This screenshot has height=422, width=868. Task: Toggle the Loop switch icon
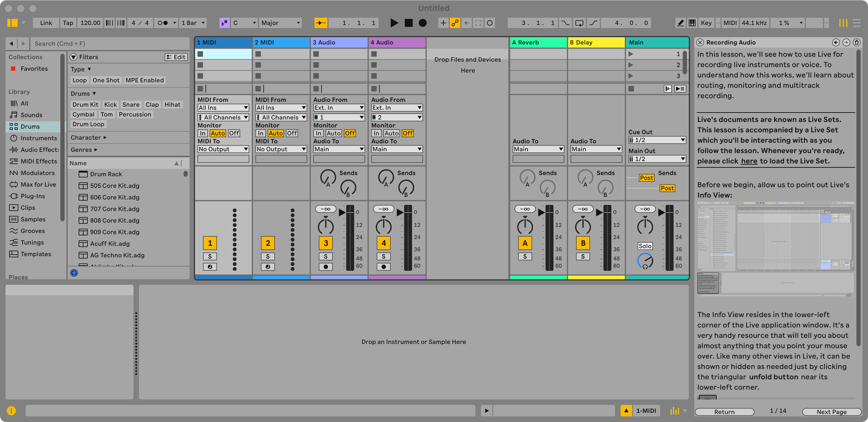pyautogui.click(x=579, y=23)
